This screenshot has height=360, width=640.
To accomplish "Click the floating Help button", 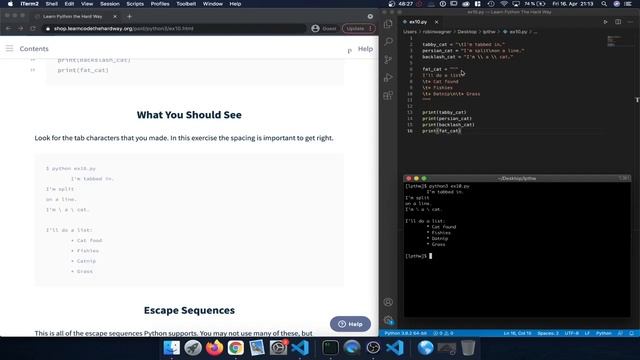I will pos(350,324).
